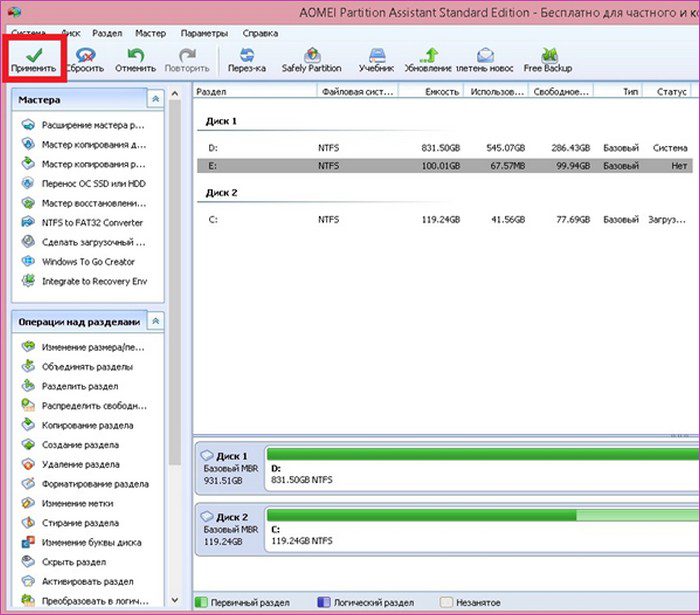Open Safely Partition from the toolbar

pyautogui.click(x=312, y=60)
